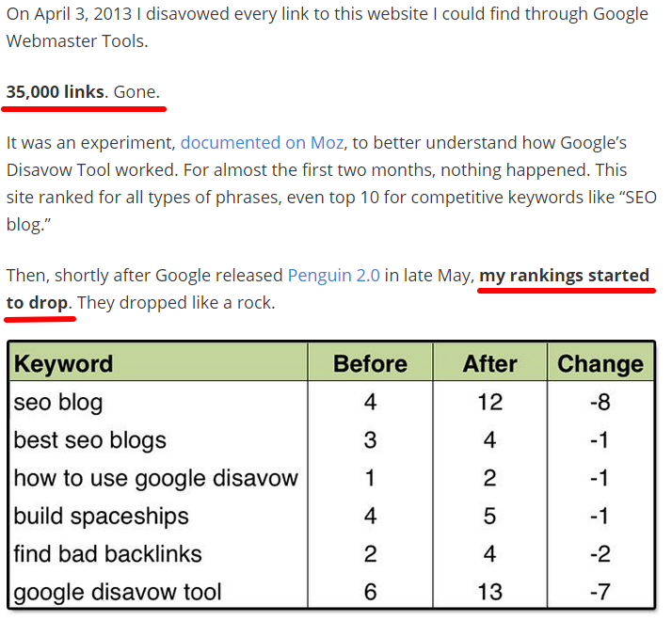The image size is (672, 621).
Task: Click 'how to use google disavow' cell
Action: [155, 478]
